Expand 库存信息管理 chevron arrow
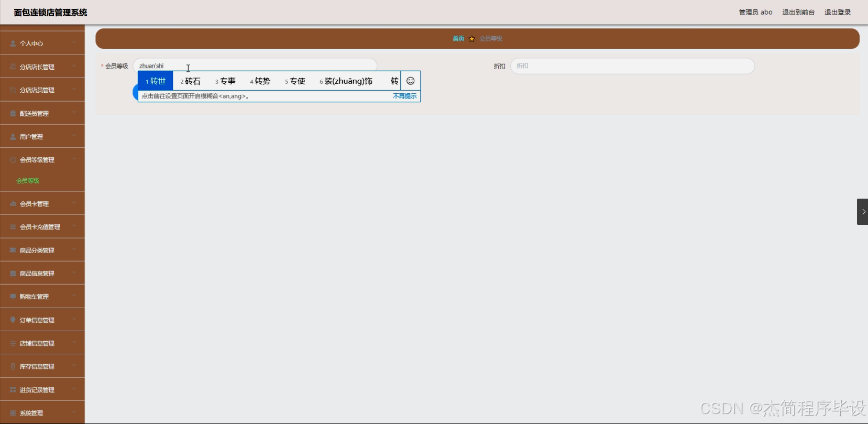This screenshot has height=424, width=868. [74, 365]
